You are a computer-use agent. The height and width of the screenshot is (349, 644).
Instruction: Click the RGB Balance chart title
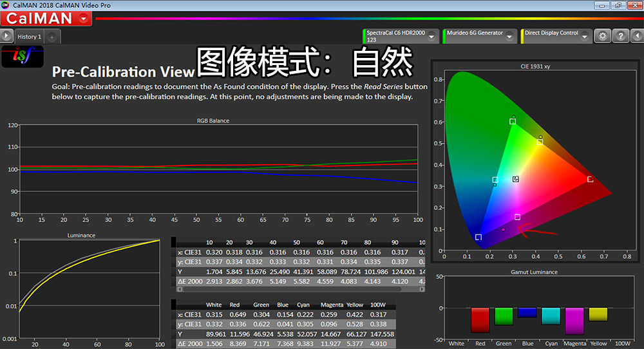(x=213, y=120)
